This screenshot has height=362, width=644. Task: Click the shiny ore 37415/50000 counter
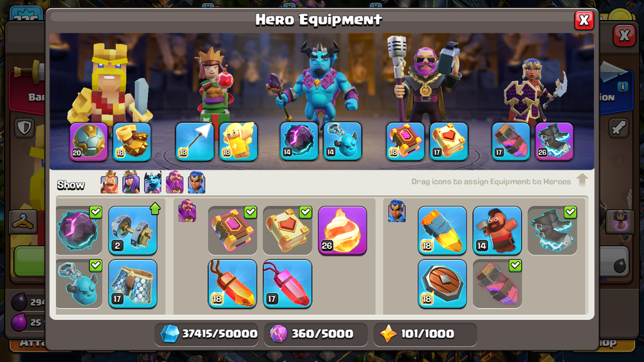click(x=207, y=334)
